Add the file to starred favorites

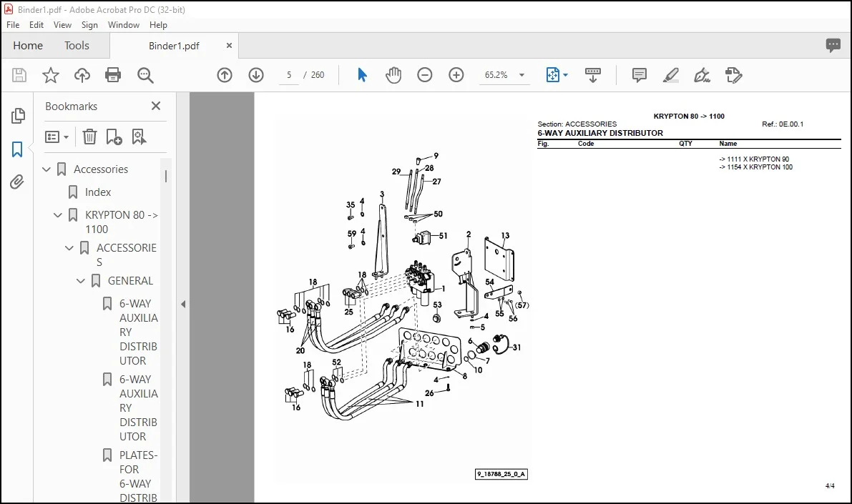coord(51,75)
